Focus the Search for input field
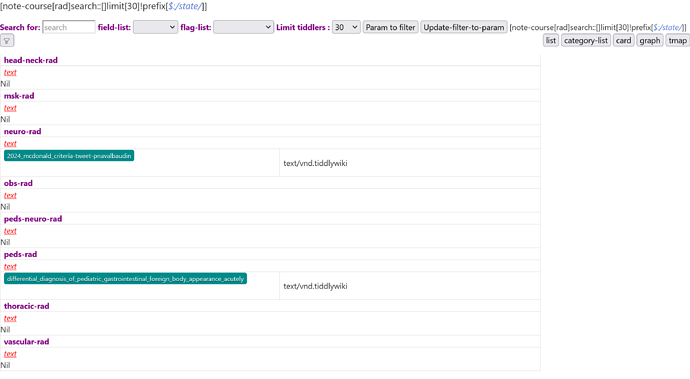Image resolution: width=690 pixels, height=379 pixels. click(69, 27)
